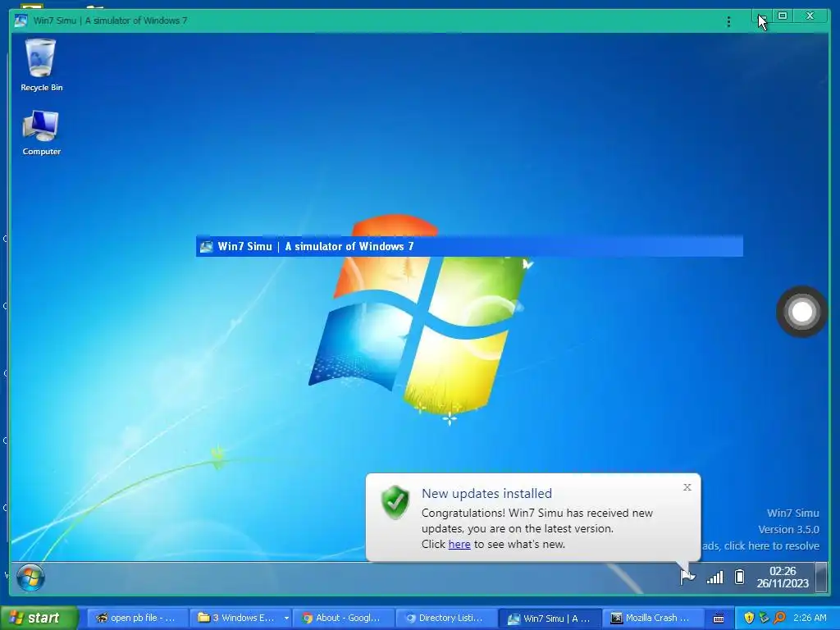This screenshot has width=840, height=630.
Task: Select the Computer desktop icon
Action: pos(41,133)
